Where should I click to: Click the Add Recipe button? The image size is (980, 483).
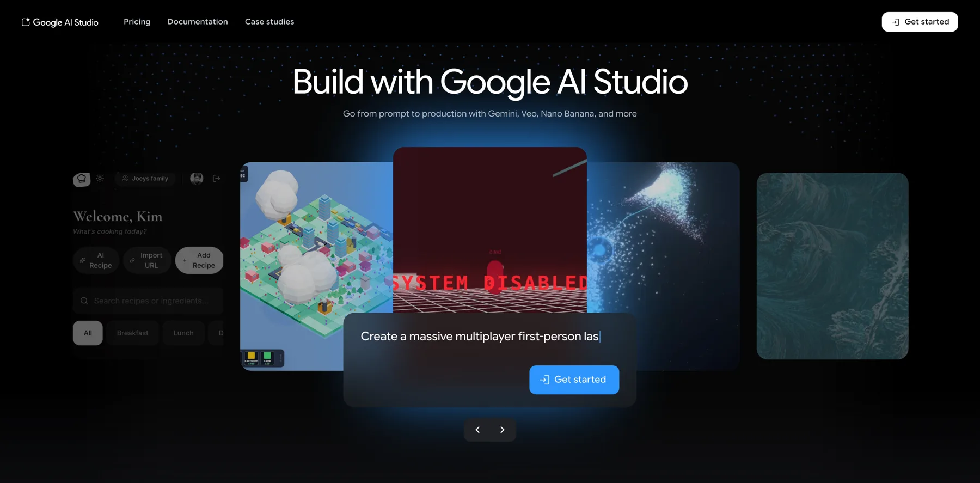(x=199, y=260)
